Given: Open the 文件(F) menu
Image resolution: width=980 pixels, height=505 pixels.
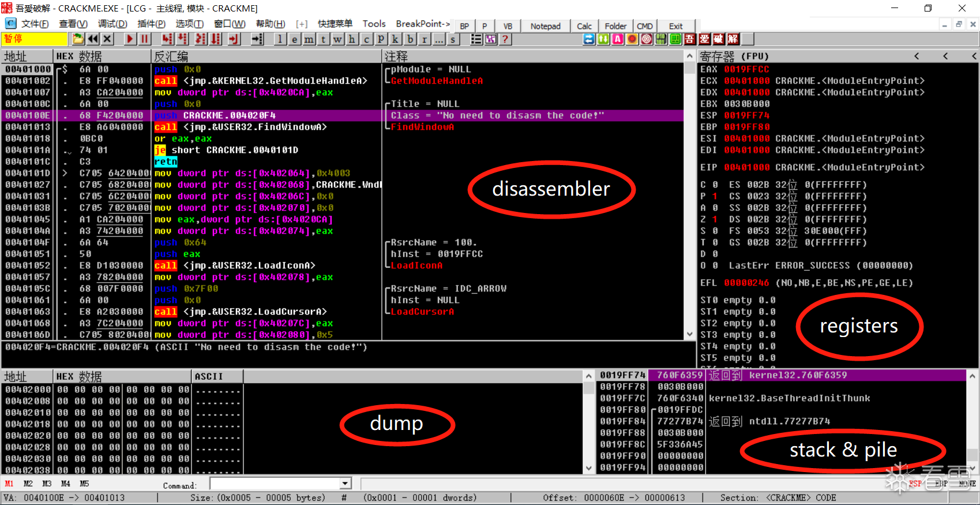Looking at the screenshot, I should pyautogui.click(x=35, y=24).
